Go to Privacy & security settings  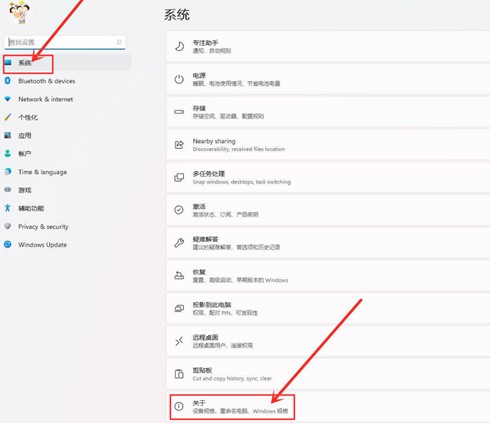[43, 227]
